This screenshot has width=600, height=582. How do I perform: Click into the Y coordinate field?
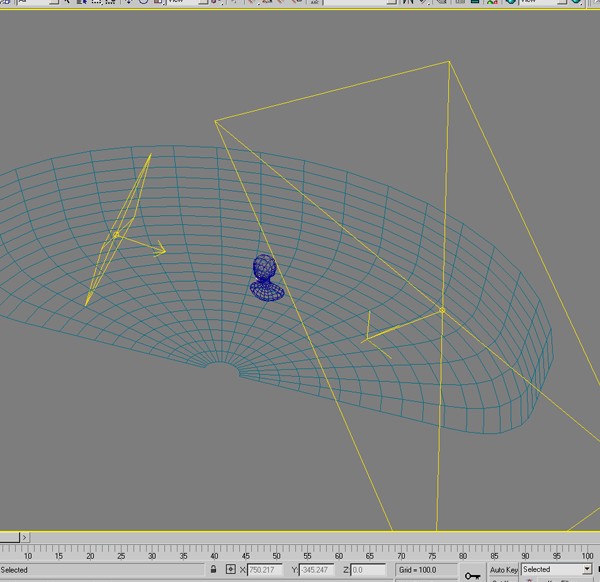tap(316, 570)
